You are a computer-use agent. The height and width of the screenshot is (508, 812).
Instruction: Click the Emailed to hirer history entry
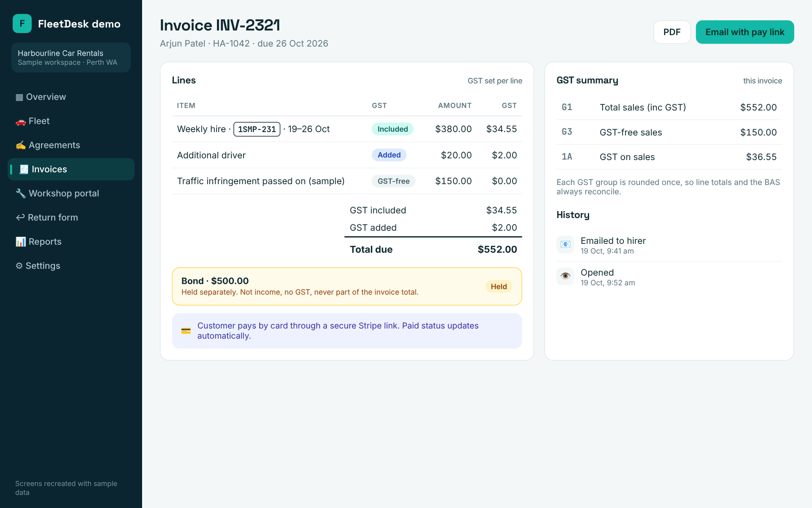(669, 246)
